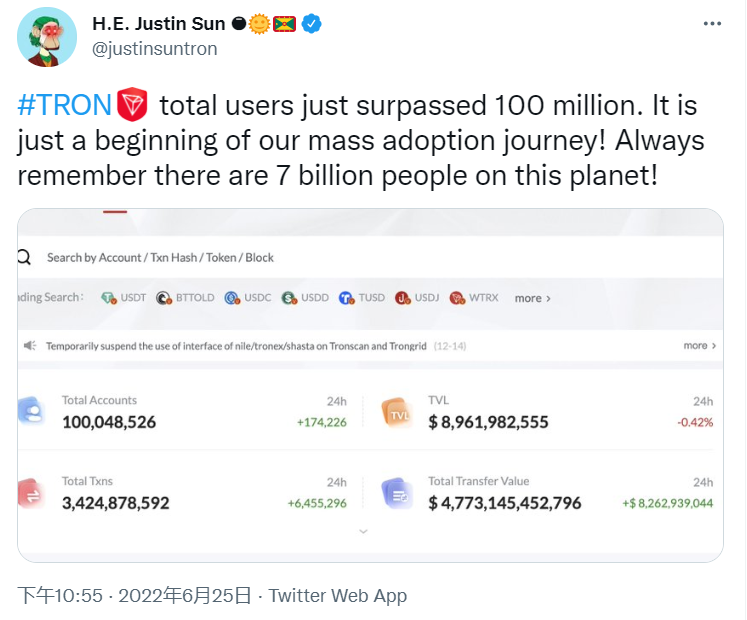The image size is (747, 620).
Task: Open the tweet's three-dot more menu
Action: click(x=712, y=23)
